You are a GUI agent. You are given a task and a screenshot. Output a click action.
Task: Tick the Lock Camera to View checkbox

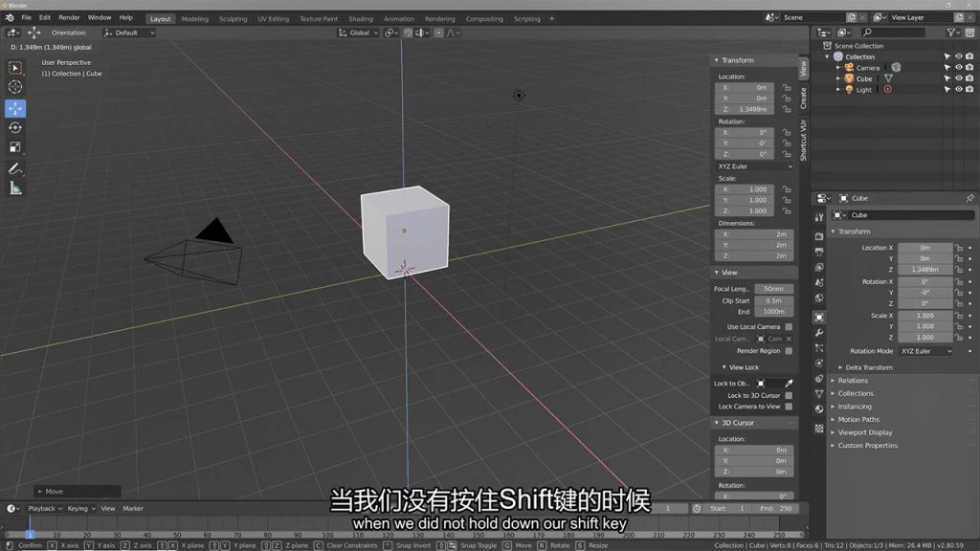pyautogui.click(x=789, y=407)
